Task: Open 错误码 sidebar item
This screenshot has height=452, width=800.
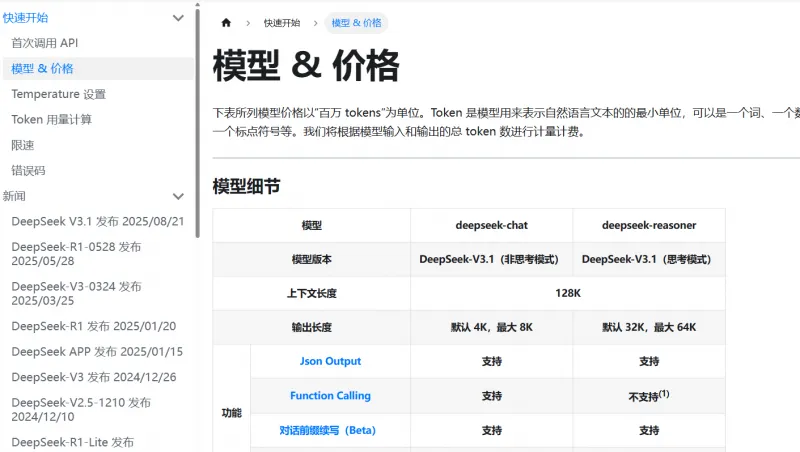Action: [28, 170]
